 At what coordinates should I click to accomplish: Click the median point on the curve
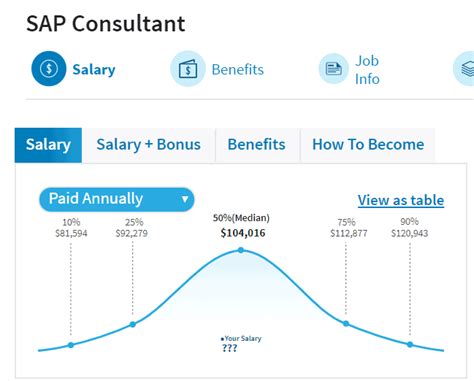[241, 250]
